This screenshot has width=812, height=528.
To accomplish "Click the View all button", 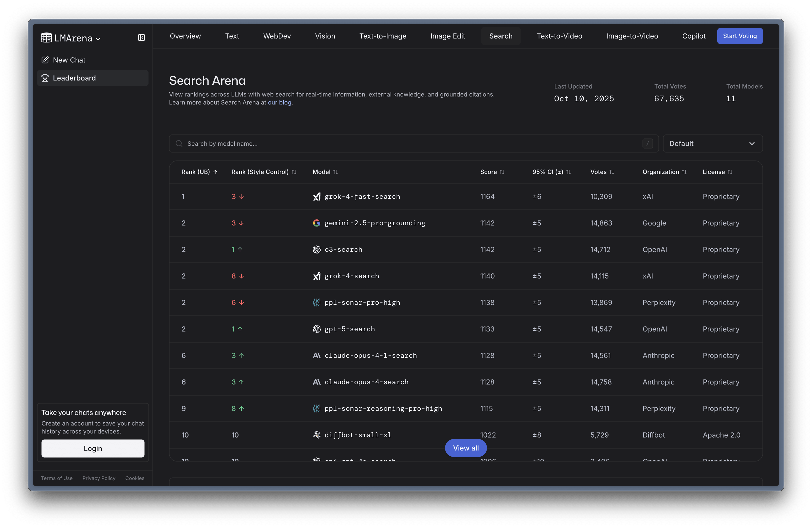I will (466, 448).
